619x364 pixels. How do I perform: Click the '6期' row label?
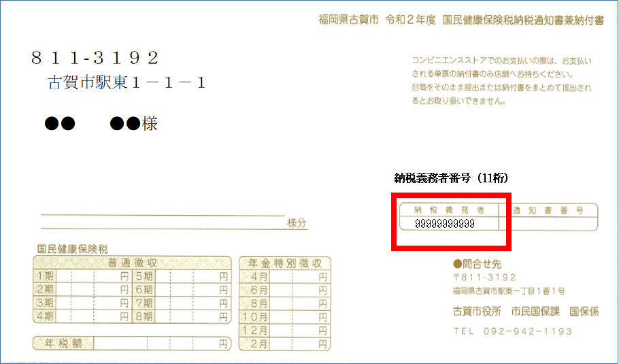tap(144, 289)
